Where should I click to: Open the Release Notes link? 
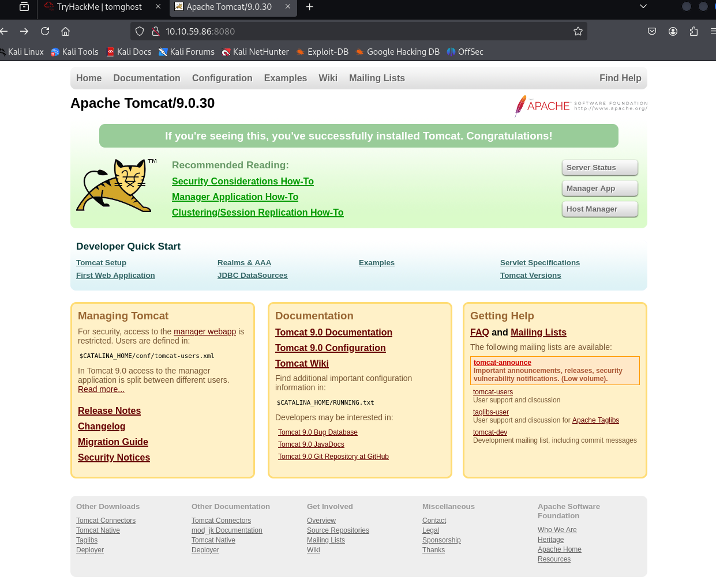click(x=109, y=410)
